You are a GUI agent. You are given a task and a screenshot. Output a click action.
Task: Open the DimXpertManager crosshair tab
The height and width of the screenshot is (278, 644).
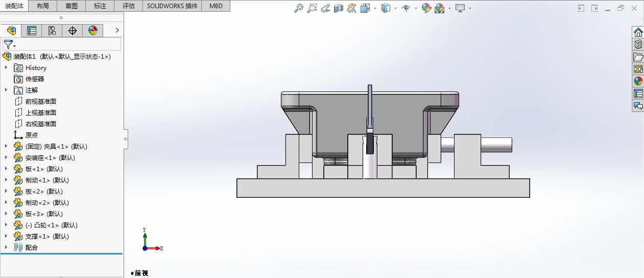[x=73, y=31]
